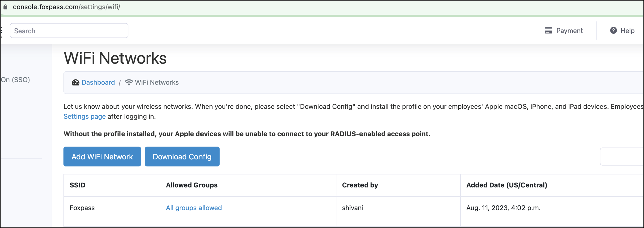The width and height of the screenshot is (644, 228).
Task: Click the Payment credit card icon
Action: pyautogui.click(x=548, y=31)
